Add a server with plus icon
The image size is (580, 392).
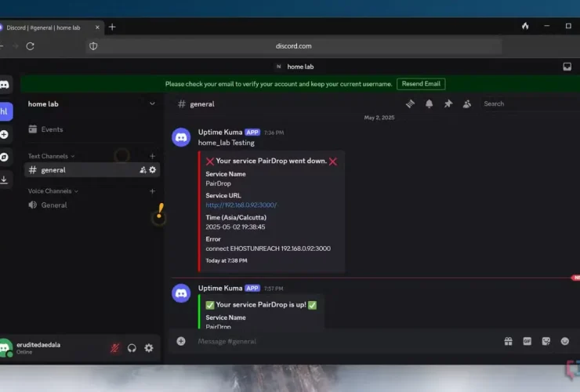[x=4, y=134]
